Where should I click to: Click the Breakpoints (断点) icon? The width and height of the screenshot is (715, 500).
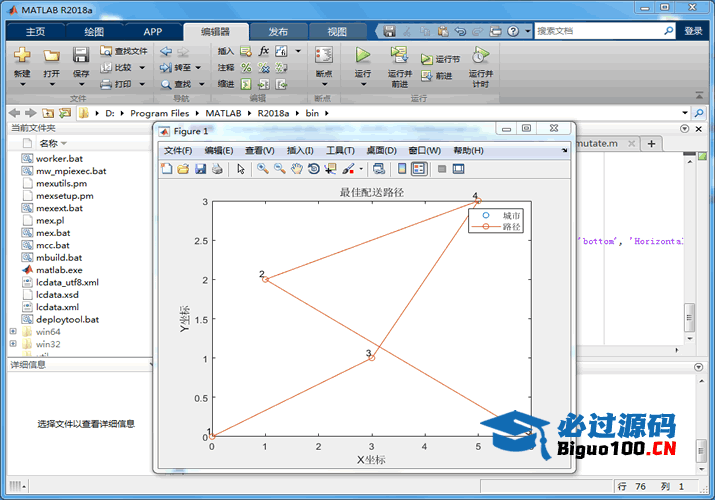(x=324, y=55)
